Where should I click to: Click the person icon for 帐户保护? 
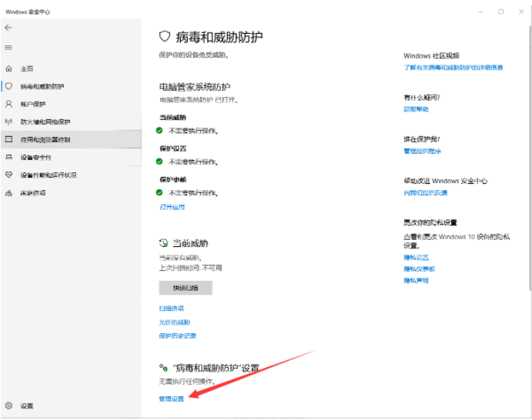pos(8,104)
